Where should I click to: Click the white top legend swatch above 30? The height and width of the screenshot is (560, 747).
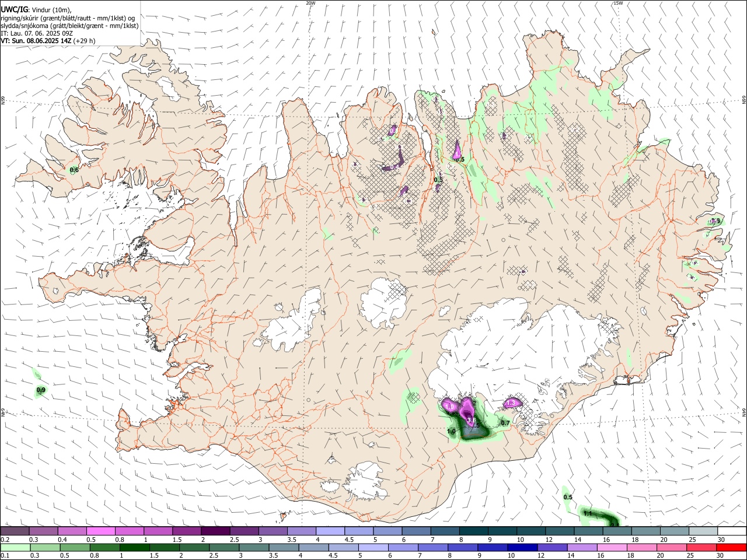731,531
